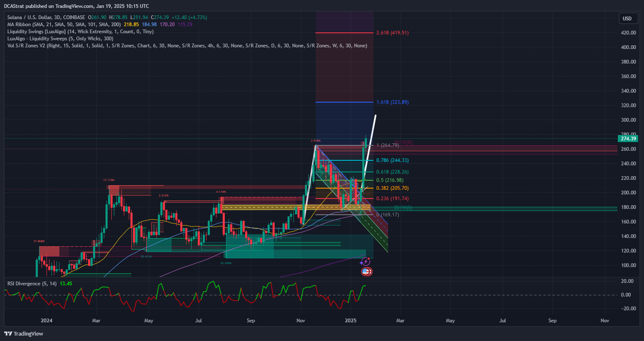Select the Liquidity Swings [LuxAlgo] legend
Viewport: 644px width, 341px height.
coord(80,32)
